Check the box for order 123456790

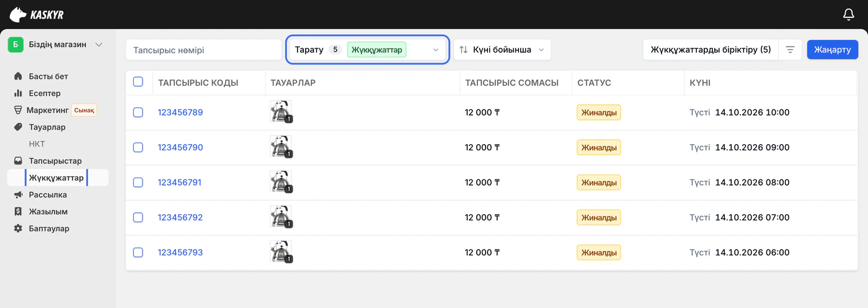138,147
